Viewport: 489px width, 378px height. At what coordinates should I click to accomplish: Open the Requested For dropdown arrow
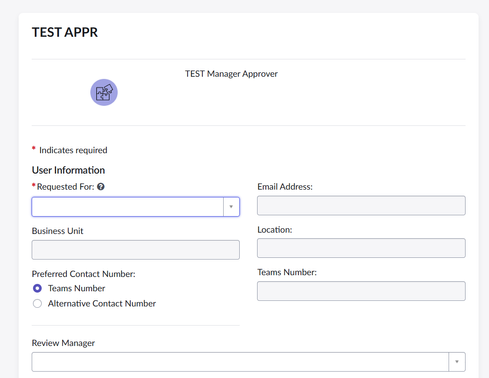coord(231,207)
